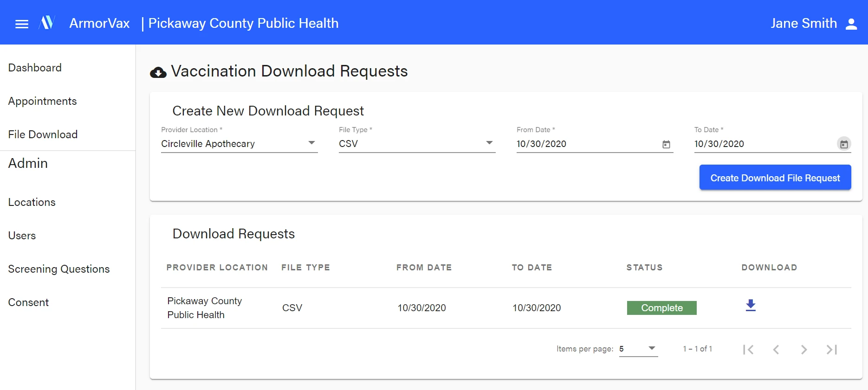Download the Pickaway County CSV file
The width and height of the screenshot is (868, 390).
coord(751,305)
